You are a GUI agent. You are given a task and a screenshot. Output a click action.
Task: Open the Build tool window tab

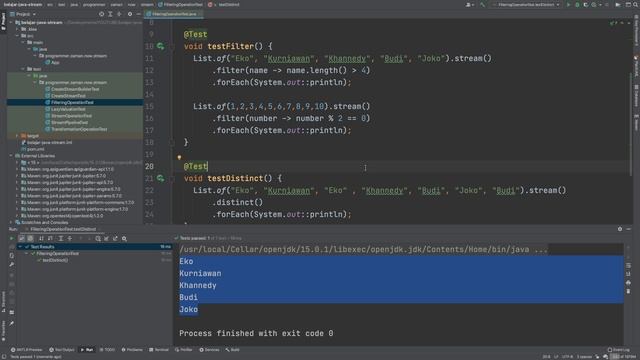coord(233,350)
